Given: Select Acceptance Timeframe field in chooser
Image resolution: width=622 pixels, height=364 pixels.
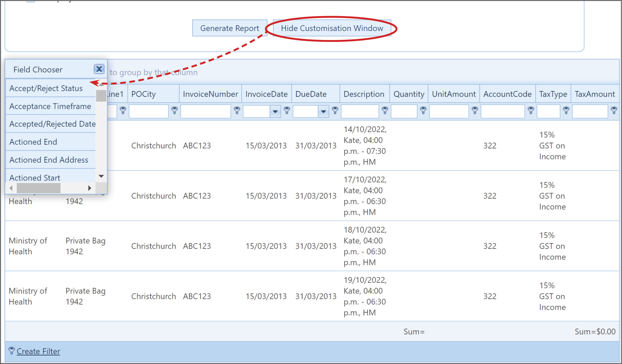Looking at the screenshot, I should [x=51, y=106].
